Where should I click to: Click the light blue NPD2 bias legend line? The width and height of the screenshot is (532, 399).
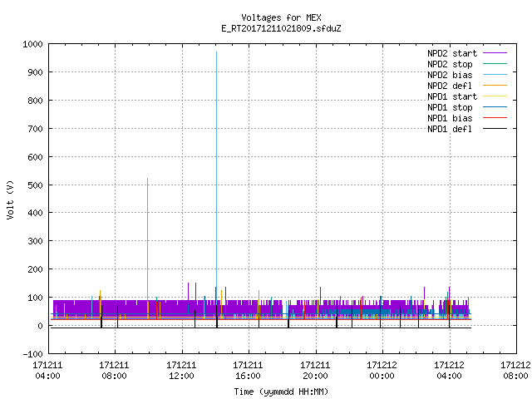[495, 74]
